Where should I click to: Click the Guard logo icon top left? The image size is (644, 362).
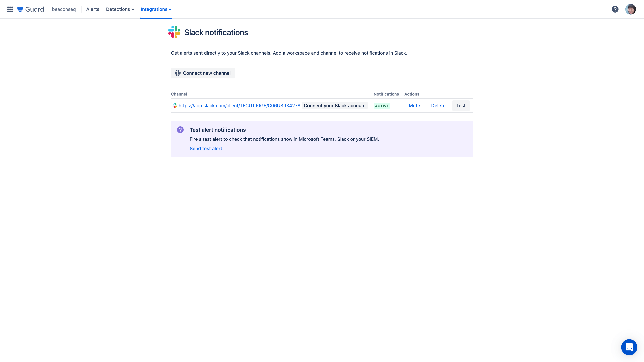coord(20,9)
